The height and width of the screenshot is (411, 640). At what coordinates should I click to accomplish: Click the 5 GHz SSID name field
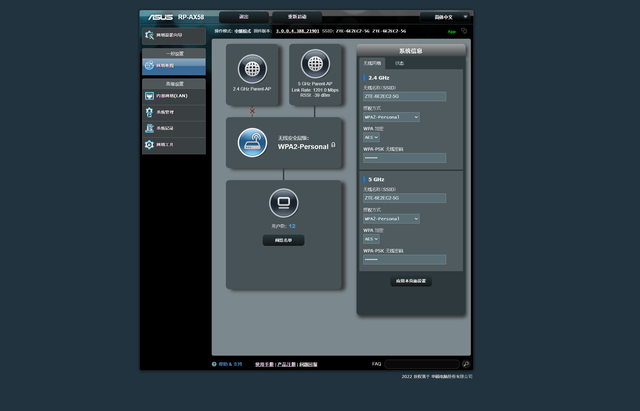coord(404,198)
